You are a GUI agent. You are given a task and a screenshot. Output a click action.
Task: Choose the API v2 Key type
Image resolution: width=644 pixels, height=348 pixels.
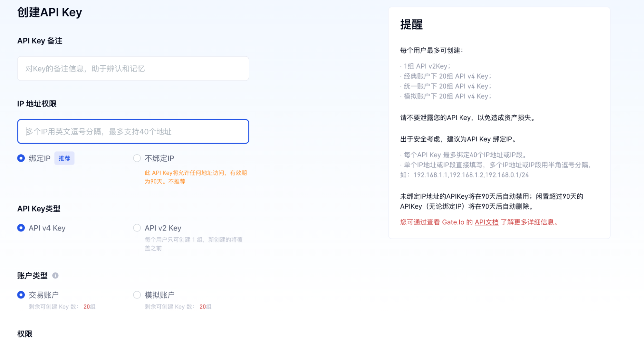(137, 228)
